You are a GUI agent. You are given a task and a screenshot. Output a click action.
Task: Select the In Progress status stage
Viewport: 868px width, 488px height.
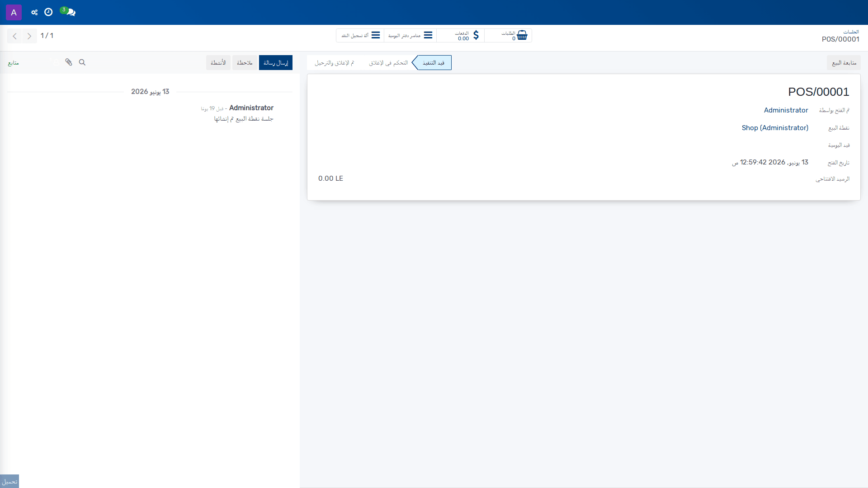tap(433, 63)
